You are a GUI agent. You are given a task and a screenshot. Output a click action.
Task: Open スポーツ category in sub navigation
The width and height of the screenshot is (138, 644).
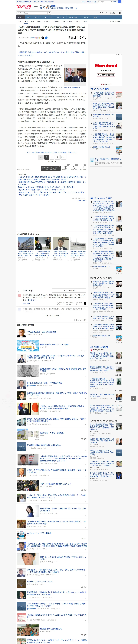point(56,21)
